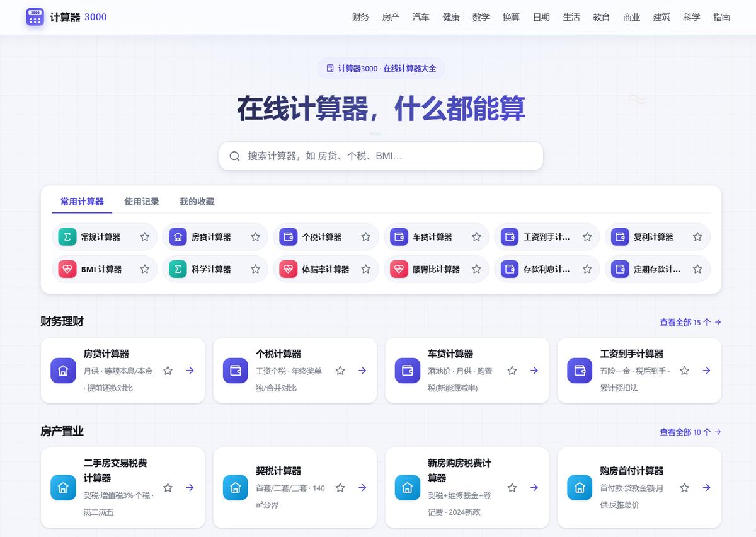Star the 复利计算器 chip
This screenshot has width=756, height=537.
coord(697,237)
